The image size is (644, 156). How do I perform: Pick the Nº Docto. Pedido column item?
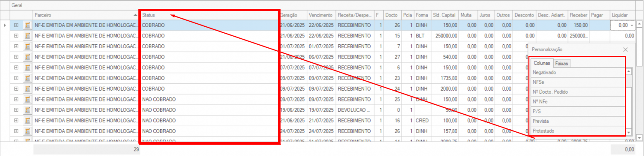point(550,92)
